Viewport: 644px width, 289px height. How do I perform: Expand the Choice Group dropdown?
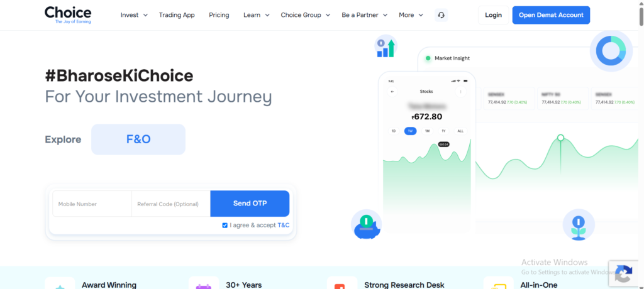coord(306,15)
